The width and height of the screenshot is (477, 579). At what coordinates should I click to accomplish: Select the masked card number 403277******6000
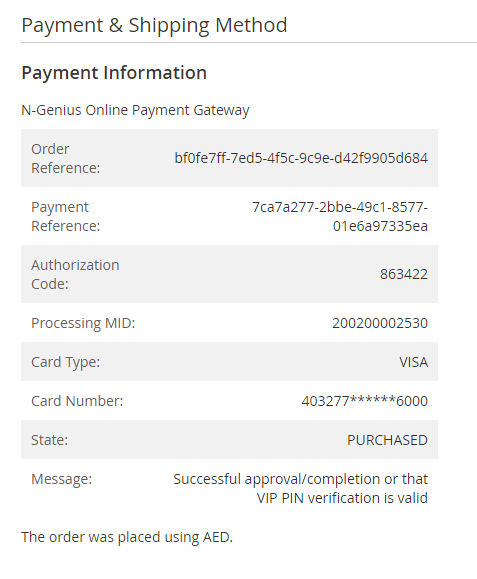pyautogui.click(x=365, y=401)
